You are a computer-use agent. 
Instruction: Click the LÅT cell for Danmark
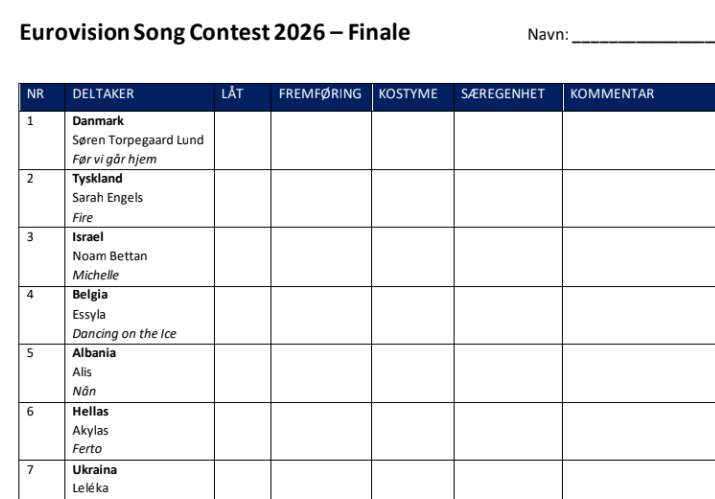[243, 140]
